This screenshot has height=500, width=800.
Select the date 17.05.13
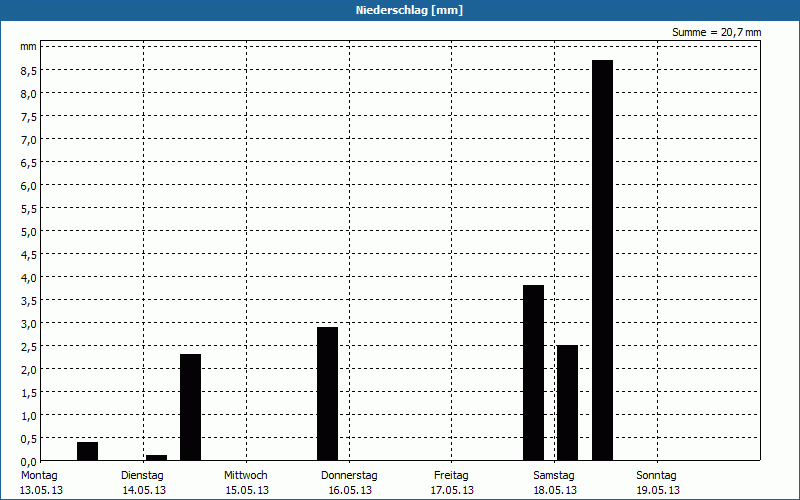[x=452, y=491]
